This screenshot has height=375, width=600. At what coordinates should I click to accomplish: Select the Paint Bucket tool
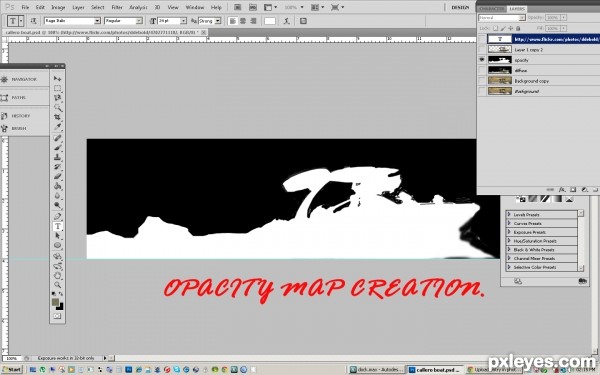(x=57, y=186)
